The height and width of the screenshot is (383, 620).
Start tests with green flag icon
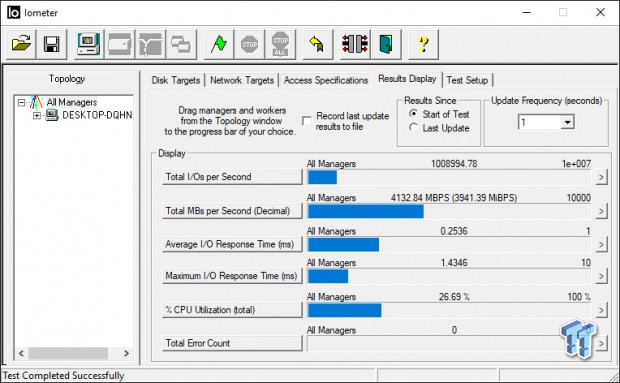[x=218, y=44]
